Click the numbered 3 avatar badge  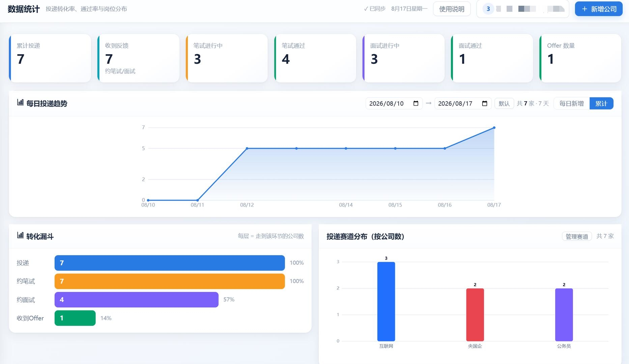click(488, 9)
